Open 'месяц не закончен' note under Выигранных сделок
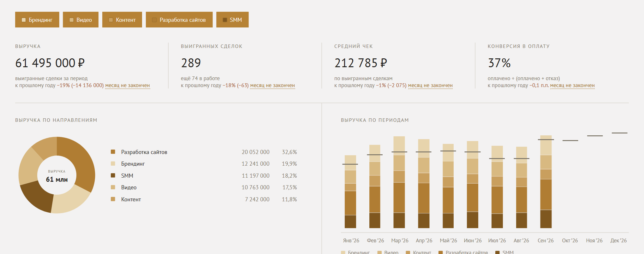The width and height of the screenshot is (644, 254). (x=272, y=86)
